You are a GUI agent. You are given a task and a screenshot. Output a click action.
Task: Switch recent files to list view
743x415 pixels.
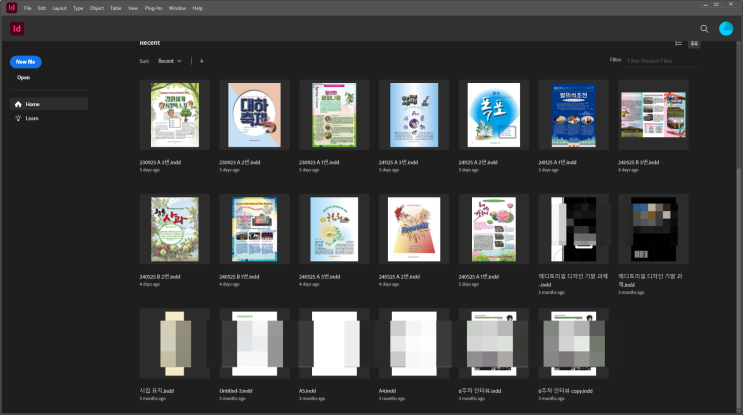pyautogui.click(x=679, y=44)
